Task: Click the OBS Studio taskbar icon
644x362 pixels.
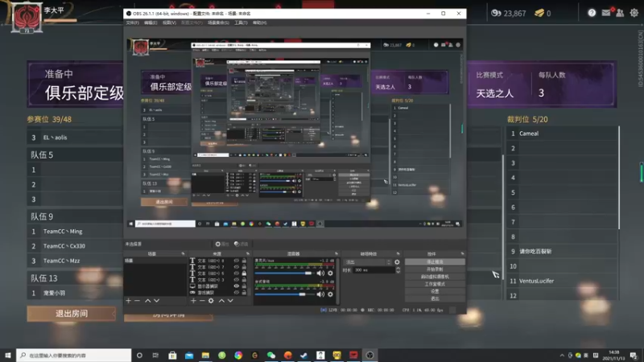Action: click(369, 356)
